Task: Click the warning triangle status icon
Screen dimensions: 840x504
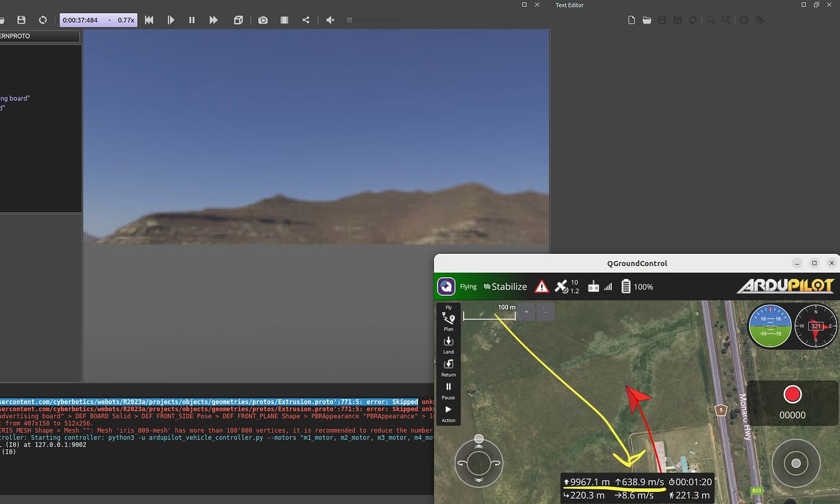Action: click(541, 287)
